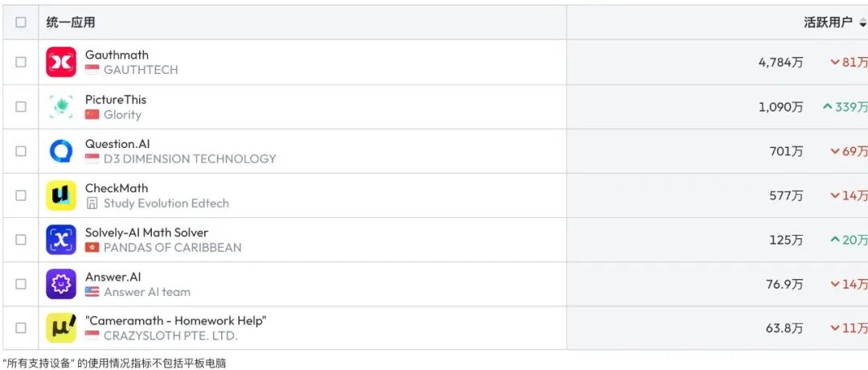Check the Gauthmath row checkbox
The width and height of the screenshot is (868, 370).
[20, 62]
